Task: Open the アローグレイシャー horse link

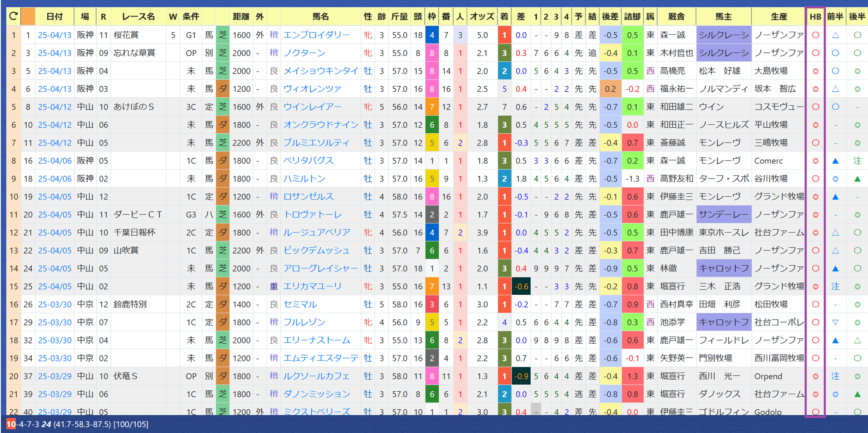Action: point(321,269)
